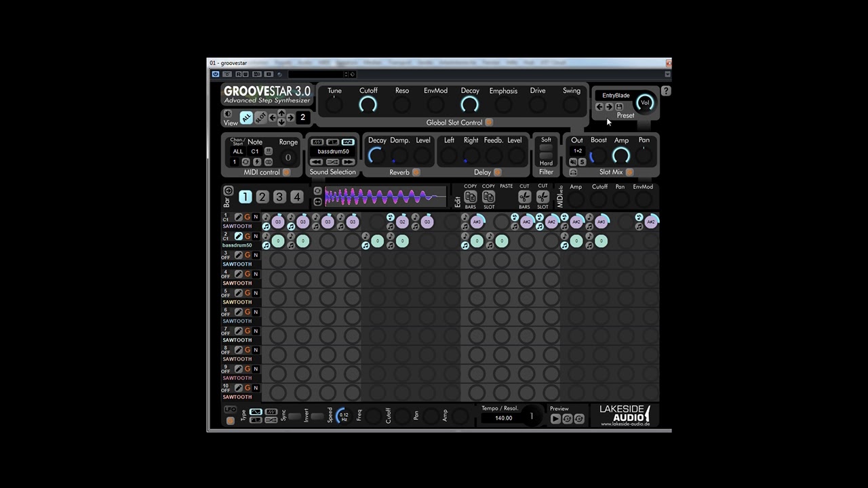This screenshot has width=868, height=488.
Task: Click the first G3 step on slot 1
Action: 277,222
